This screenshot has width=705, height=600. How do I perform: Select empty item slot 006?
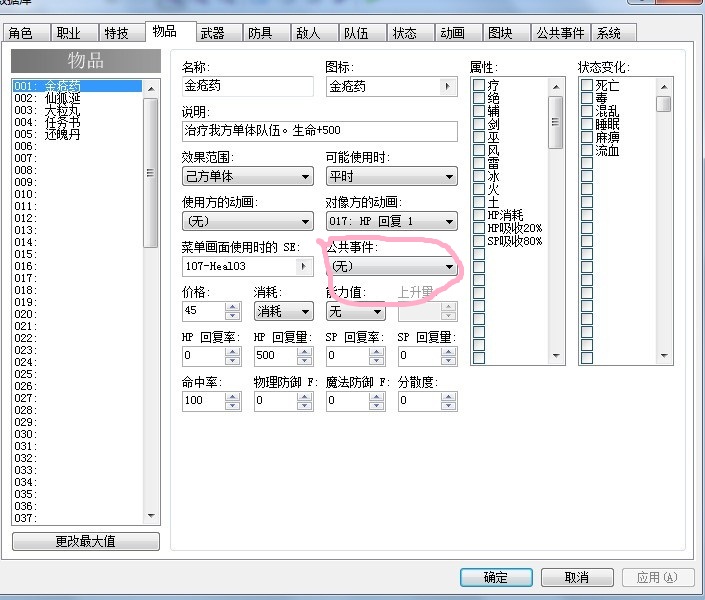[x=77, y=146]
